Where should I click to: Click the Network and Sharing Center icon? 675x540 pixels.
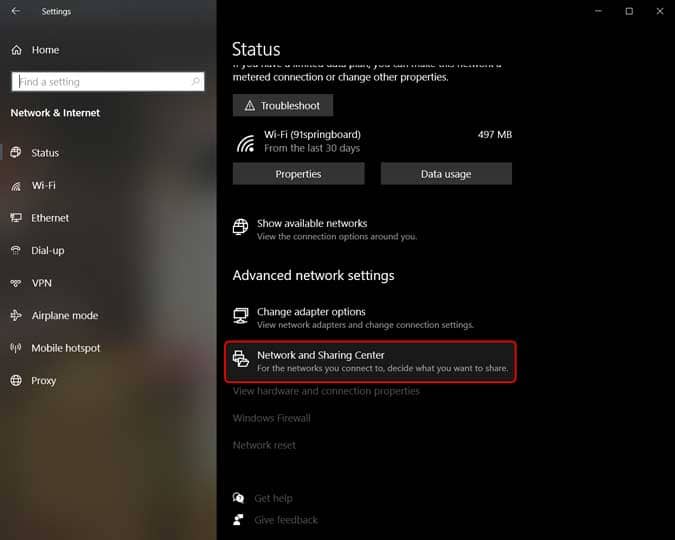tap(241, 359)
